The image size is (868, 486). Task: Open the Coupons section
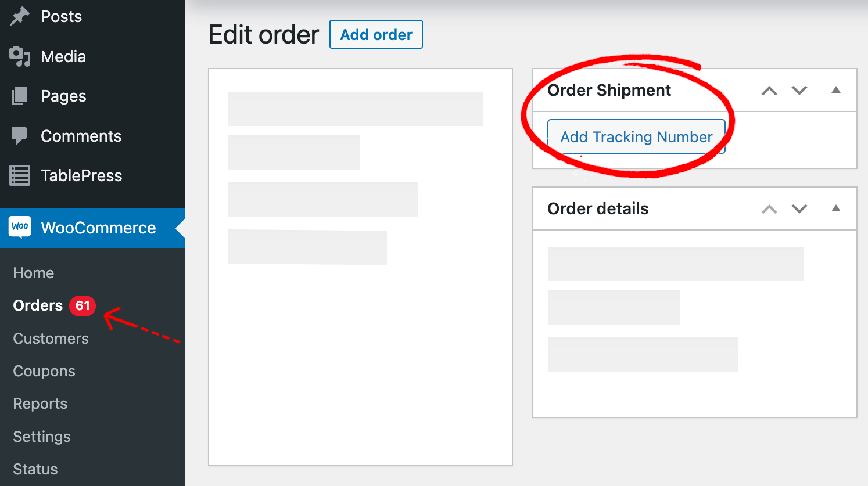pos(44,370)
